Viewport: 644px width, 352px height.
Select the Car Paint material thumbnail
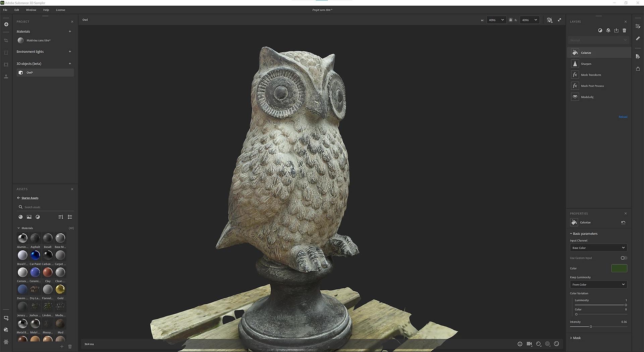(35, 255)
